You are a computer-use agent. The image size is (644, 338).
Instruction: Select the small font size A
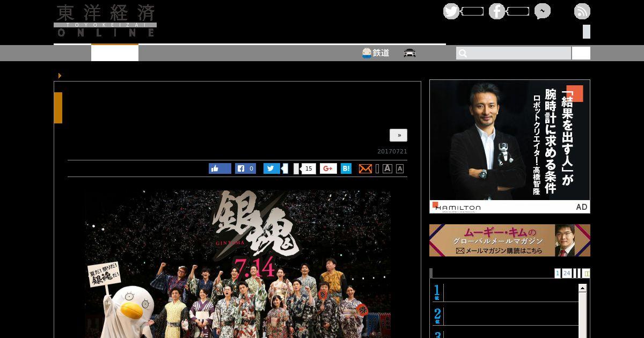400,169
